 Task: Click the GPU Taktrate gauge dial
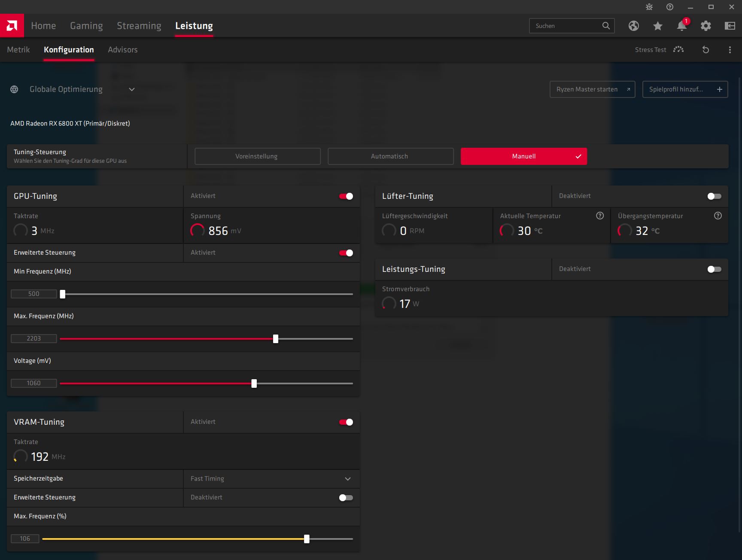click(x=21, y=231)
